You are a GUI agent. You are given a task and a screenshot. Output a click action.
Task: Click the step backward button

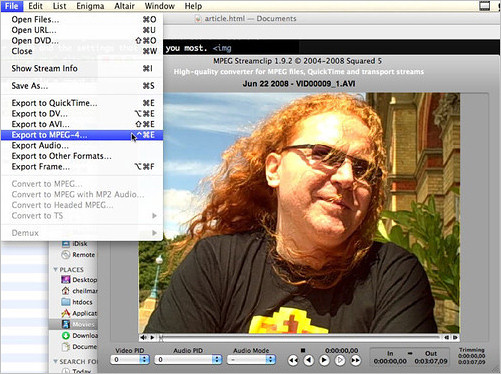pyautogui.click(x=308, y=360)
